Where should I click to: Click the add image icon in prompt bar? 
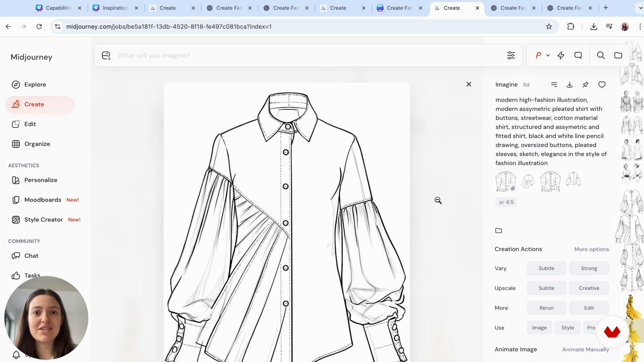pos(106,55)
